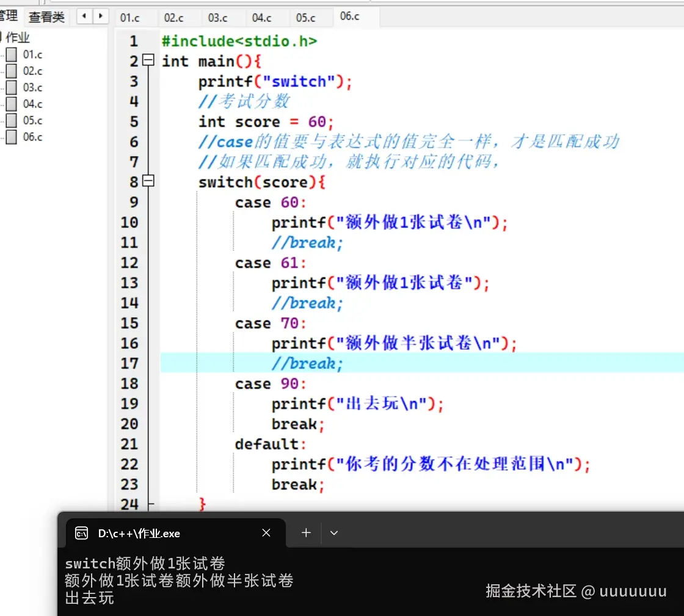Select 06.c in the project tree

(33, 137)
